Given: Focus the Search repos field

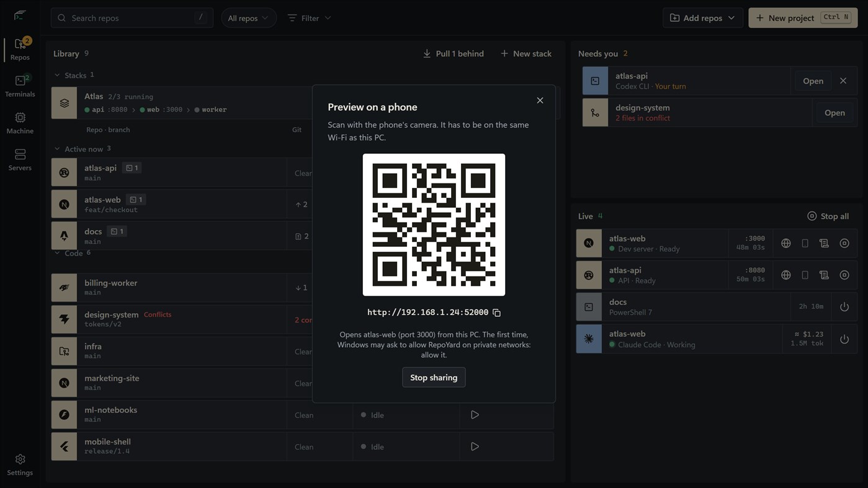Looking at the screenshot, I should point(132,18).
